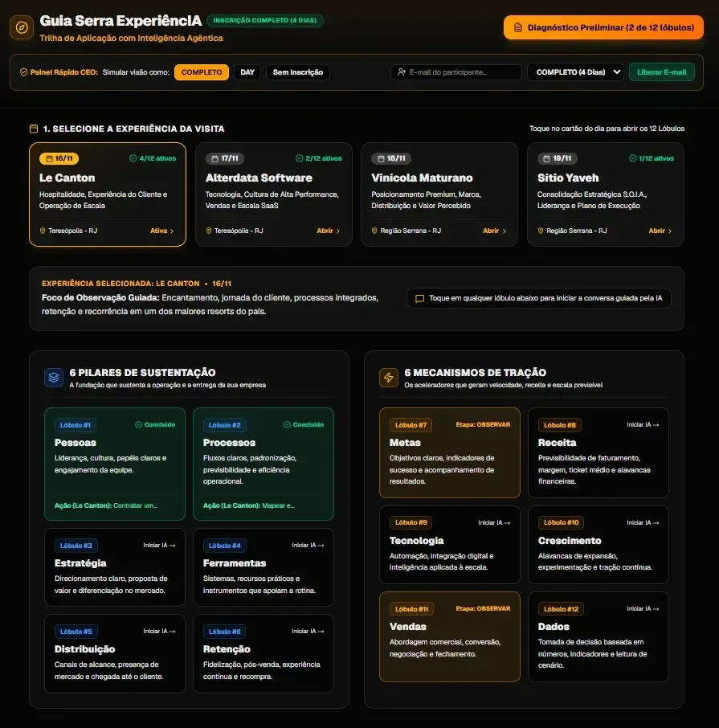Simulate view as DAY

coord(247,72)
